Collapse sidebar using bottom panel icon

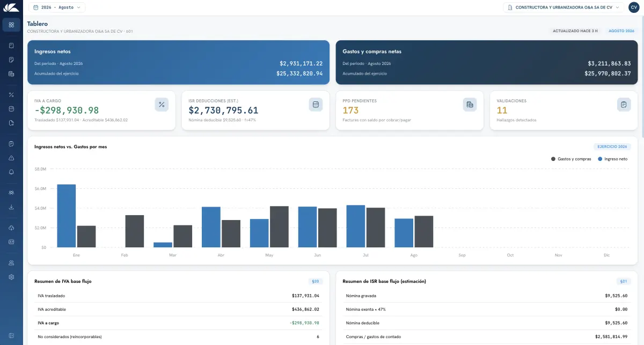click(11, 336)
